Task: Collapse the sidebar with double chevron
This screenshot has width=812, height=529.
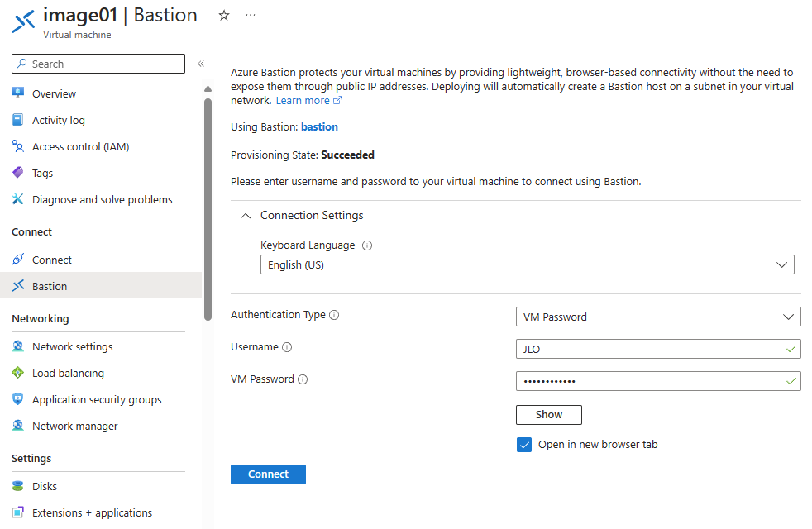Action: (201, 64)
